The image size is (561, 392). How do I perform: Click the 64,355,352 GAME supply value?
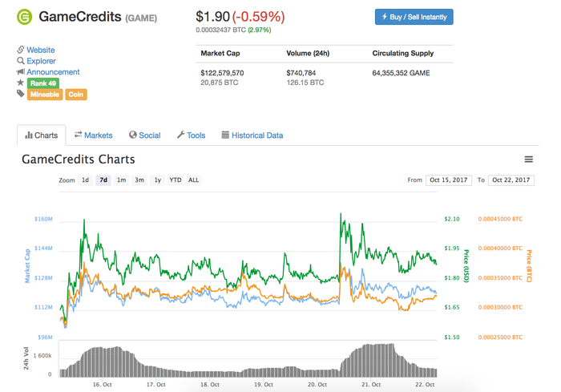click(401, 73)
